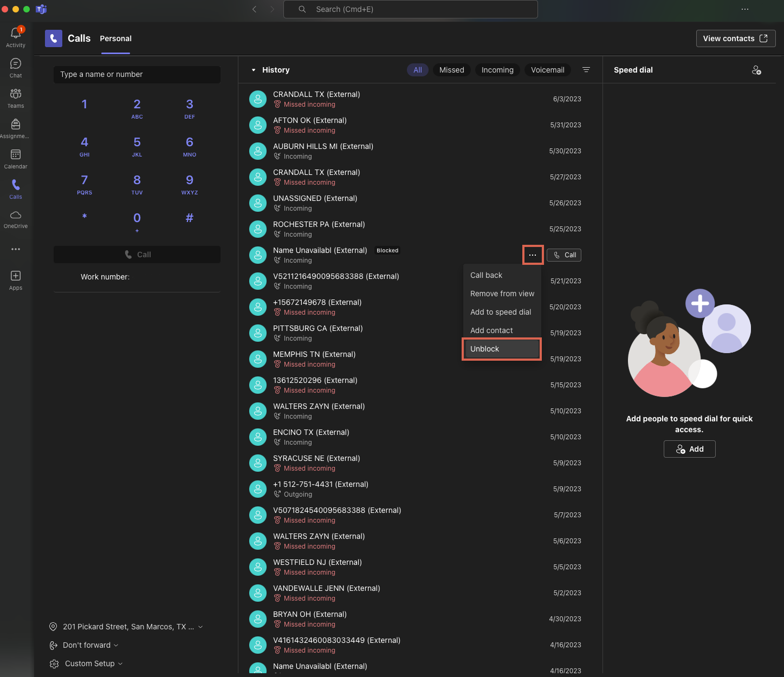Click the CRANDALL TX 6/3/2023 avatar

coord(258,99)
